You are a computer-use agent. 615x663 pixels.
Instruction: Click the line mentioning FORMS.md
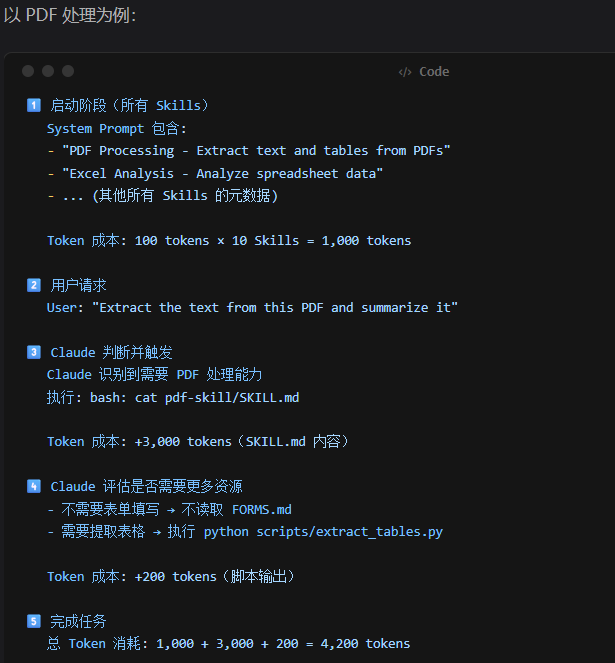pyautogui.click(x=169, y=510)
